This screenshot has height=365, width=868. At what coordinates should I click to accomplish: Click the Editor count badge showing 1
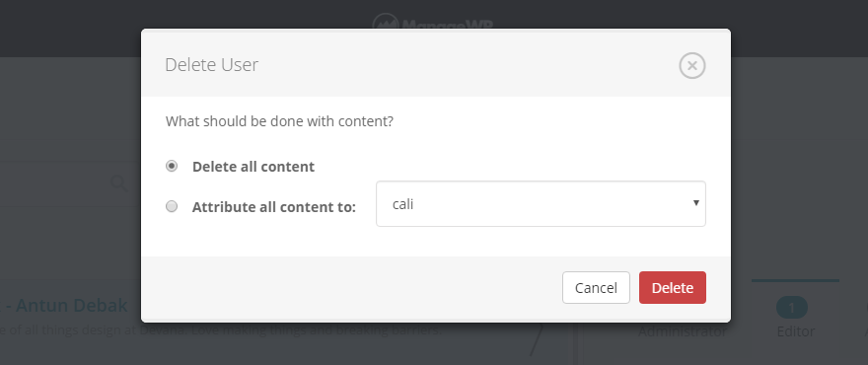(x=792, y=308)
